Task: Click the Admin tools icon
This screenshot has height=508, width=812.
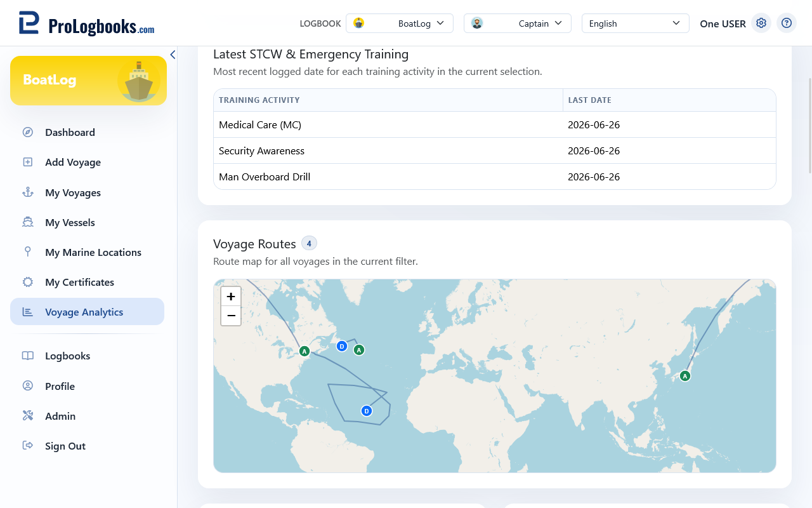Action: pyautogui.click(x=28, y=416)
